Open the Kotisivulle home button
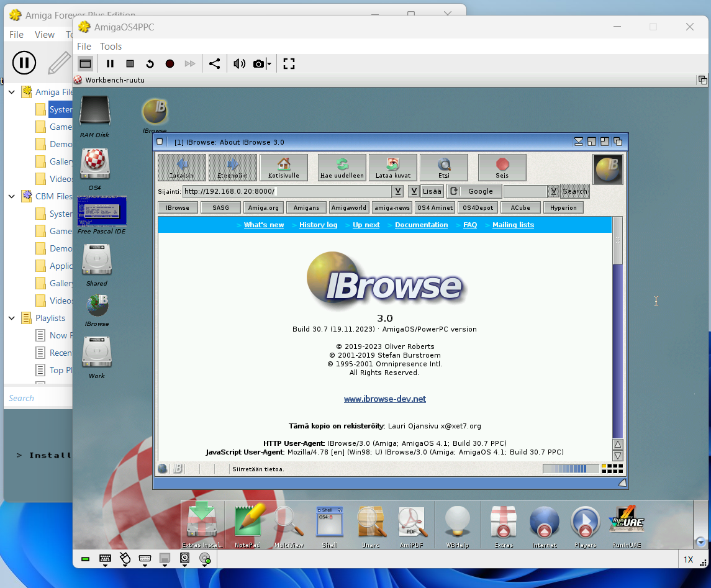 coord(284,168)
